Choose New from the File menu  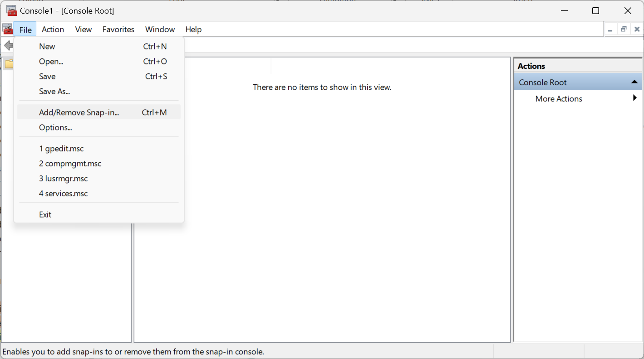(x=99, y=46)
